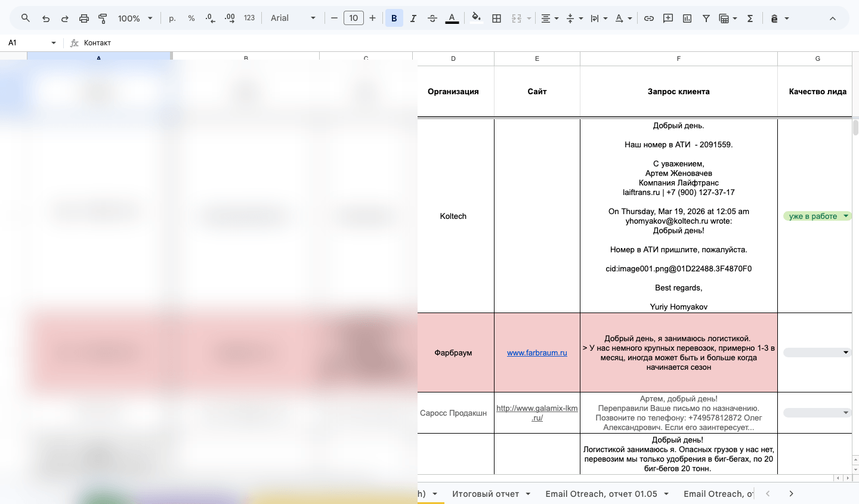Screen dimensions: 859x504
Task: Toggle bold formatting
Action: pyautogui.click(x=394, y=18)
